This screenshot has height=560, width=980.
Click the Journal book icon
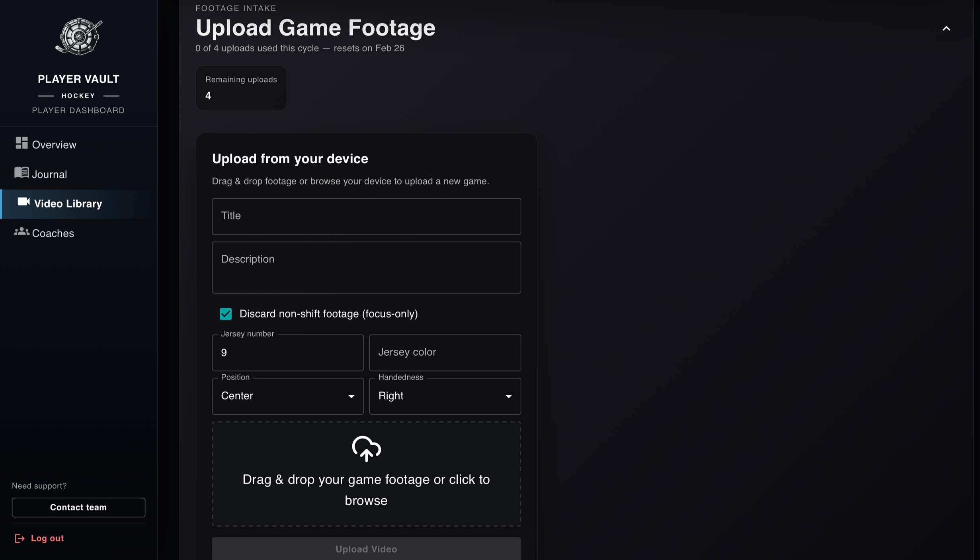click(21, 172)
